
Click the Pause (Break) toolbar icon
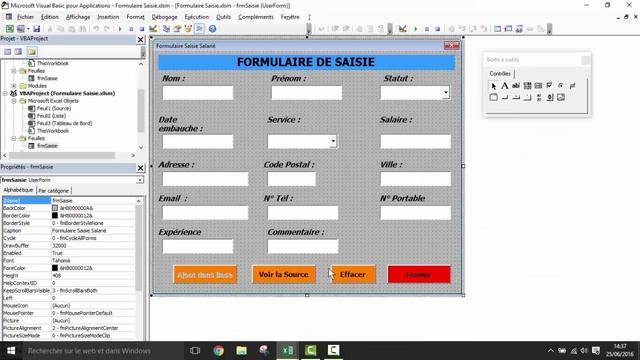coord(131,29)
